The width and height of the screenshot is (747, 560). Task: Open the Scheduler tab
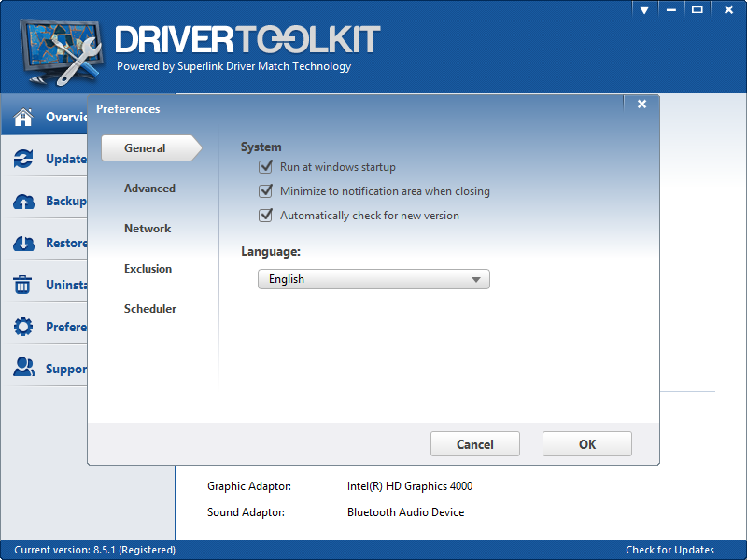pos(150,309)
